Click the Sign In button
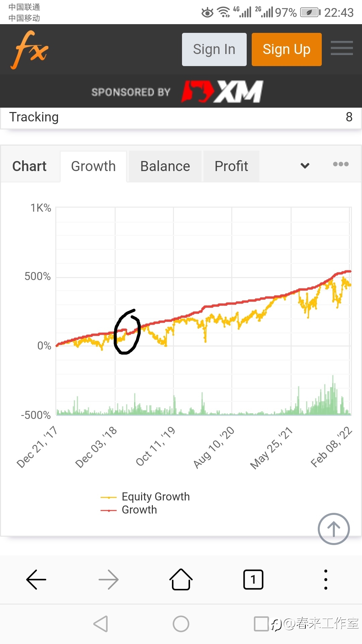 click(214, 49)
